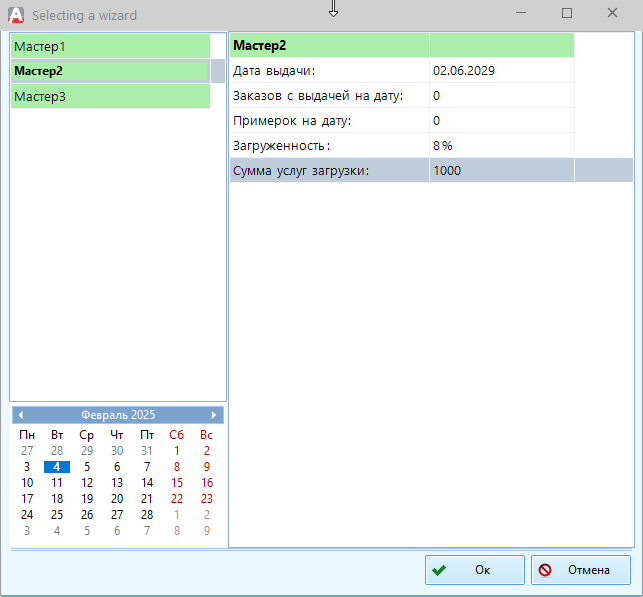Close the Selecting a wizard dialog
Viewport: 643px width, 597px height.
(612, 14)
